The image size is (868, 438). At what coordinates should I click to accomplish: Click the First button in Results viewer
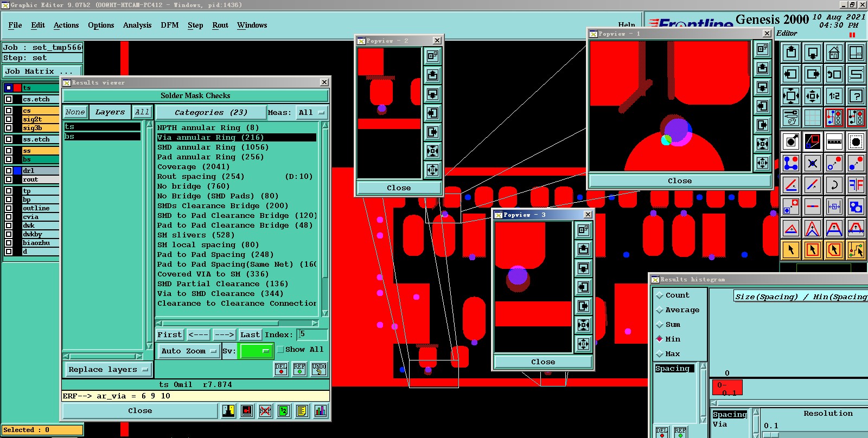(x=170, y=335)
